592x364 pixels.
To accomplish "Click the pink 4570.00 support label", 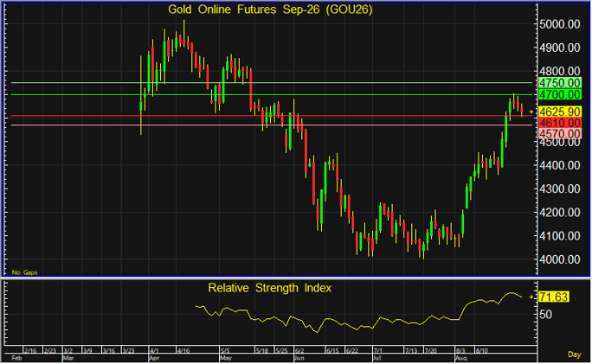I will tap(559, 133).
